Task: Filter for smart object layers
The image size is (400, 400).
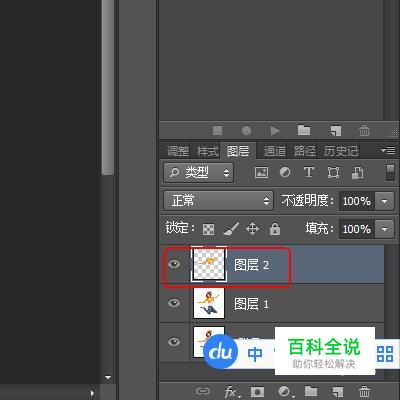Action: pos(357,172)
